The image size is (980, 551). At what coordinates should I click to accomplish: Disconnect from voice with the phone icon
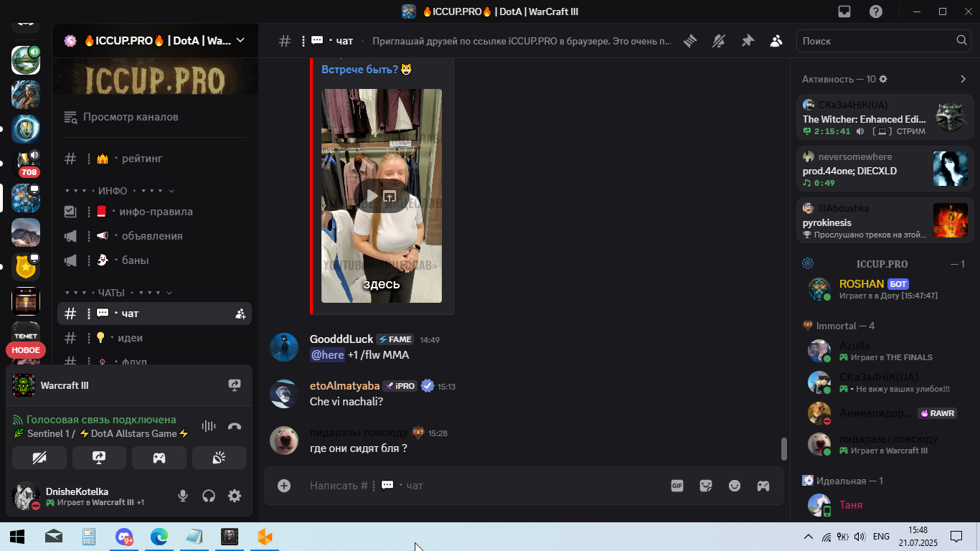(235, 426)
